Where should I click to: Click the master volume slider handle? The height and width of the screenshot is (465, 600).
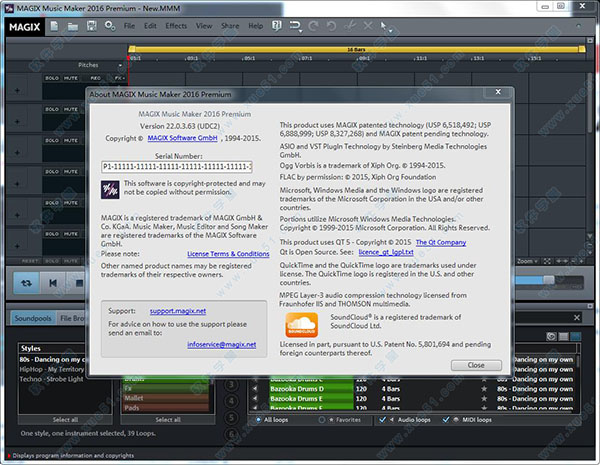tap(549, 280)
